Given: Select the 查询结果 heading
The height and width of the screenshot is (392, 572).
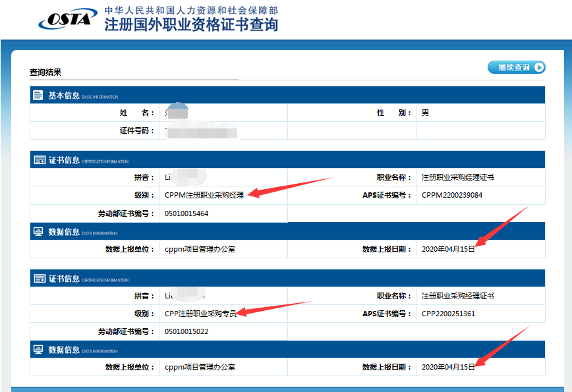Looking at the screenshot, I should [45, 72].
